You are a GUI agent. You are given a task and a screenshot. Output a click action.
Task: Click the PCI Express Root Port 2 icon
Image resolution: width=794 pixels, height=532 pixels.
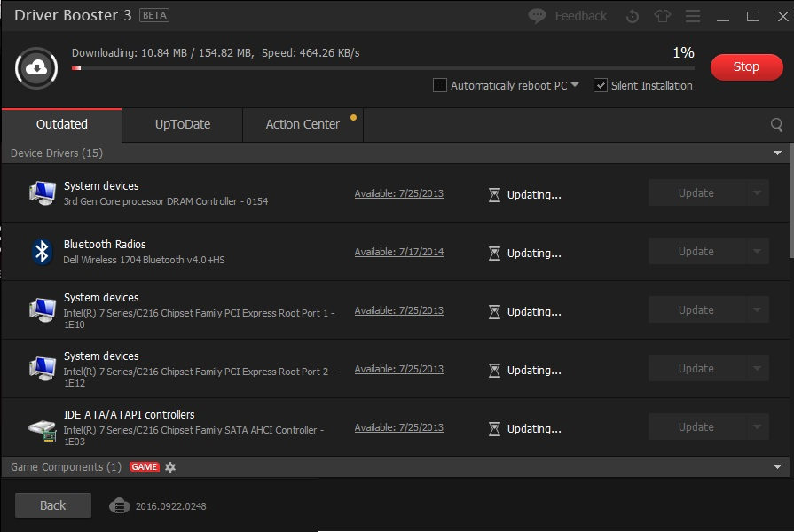[x=43, y=369]
